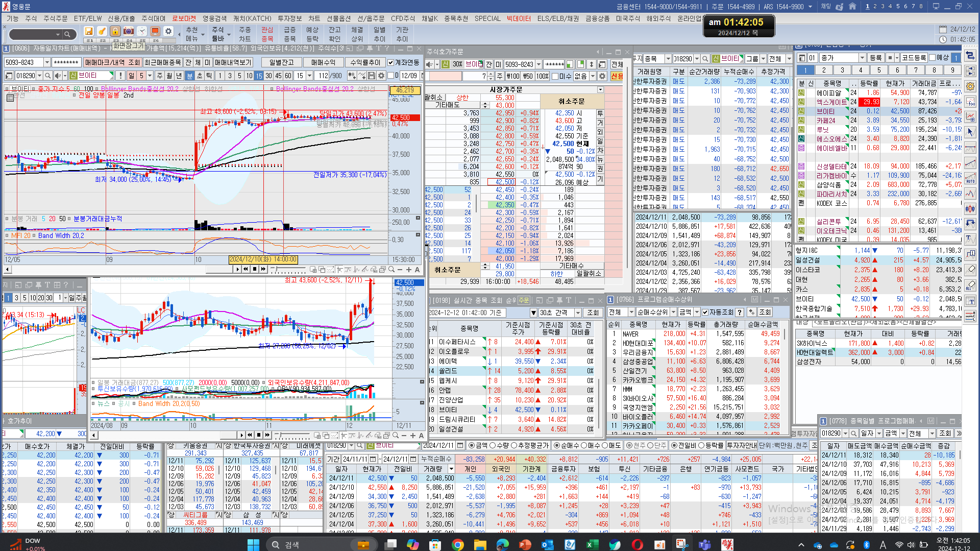Expand the 주식툴바 dropdown arrow
This screenshot has width=980, height=551.
click(230, 35)
